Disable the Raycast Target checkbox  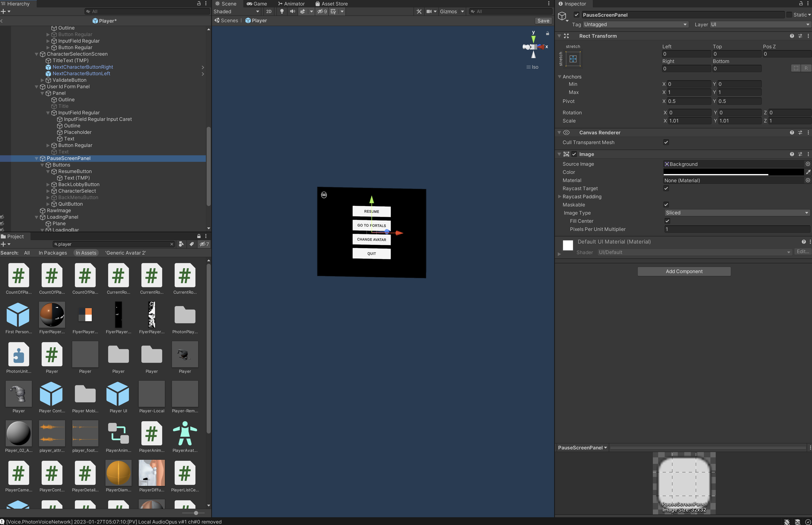(x=666, y=188)
